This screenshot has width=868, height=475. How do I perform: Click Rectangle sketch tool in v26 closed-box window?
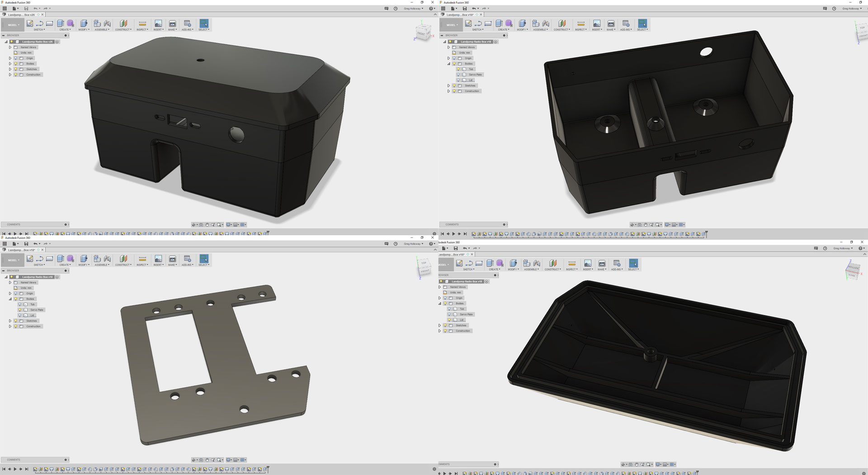[x=49, y=24]
